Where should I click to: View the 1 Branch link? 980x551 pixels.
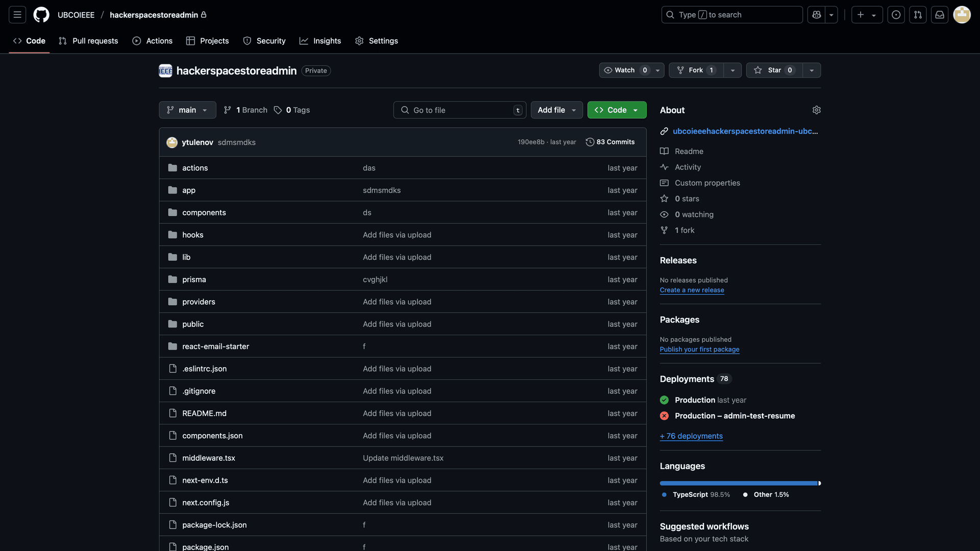click(246, 110)
